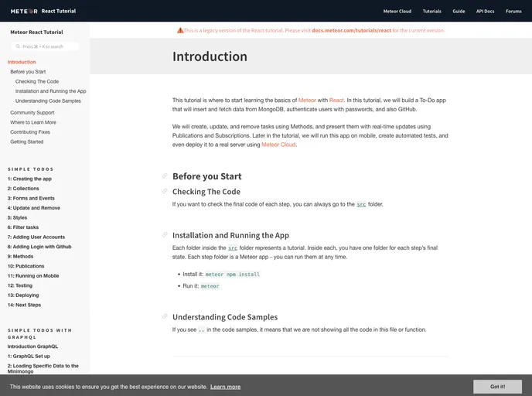Click the search magnifier icon in sidebar
532x396 pixels.
pyautogui.click(x=18, y=46)
